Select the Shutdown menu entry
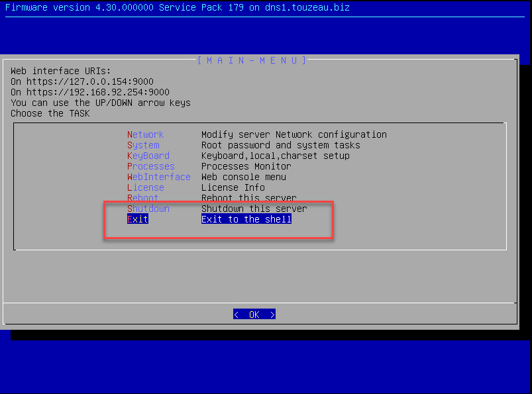This screenshot has width=532, height=394. (148, 209)
